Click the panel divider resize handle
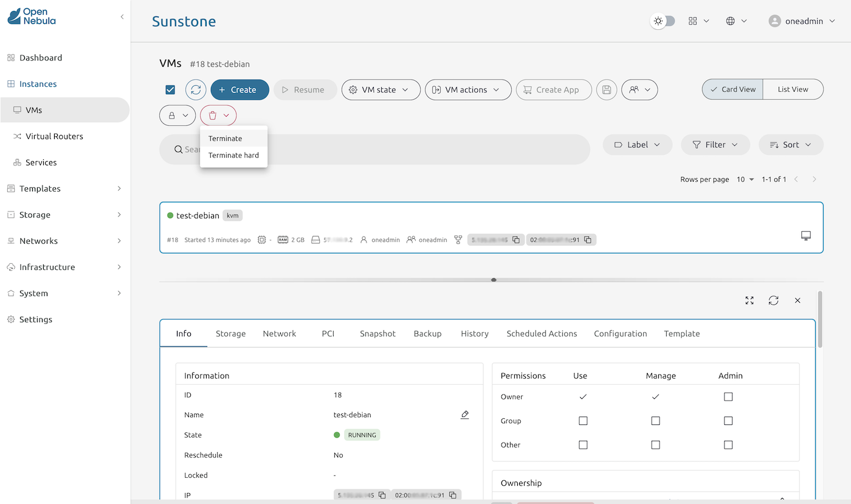 point(494,280)
